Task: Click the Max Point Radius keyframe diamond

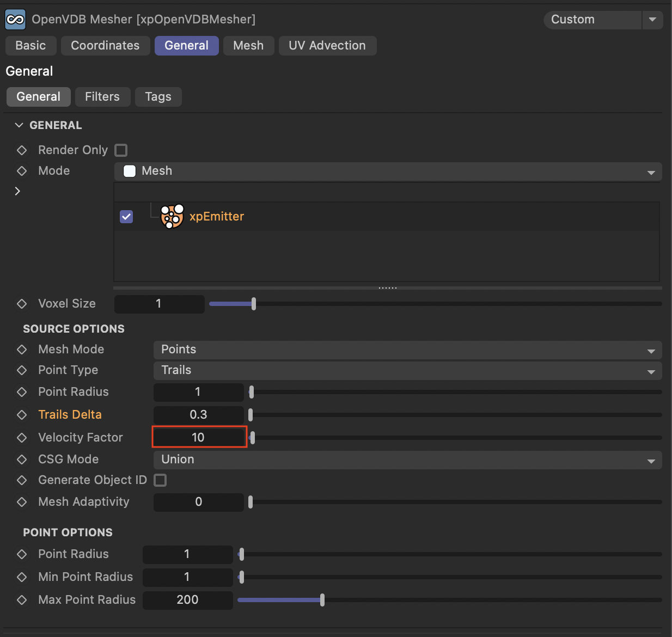Action: (x=22, y=599)
